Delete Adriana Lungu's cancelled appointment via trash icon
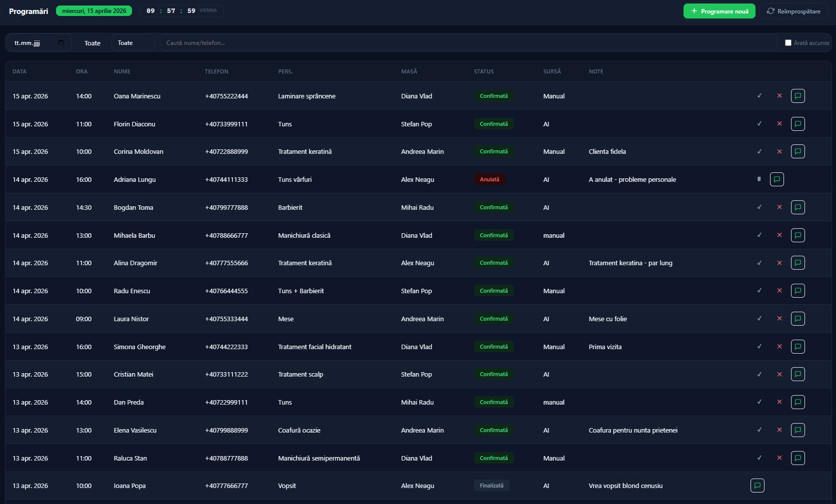Screen dimensions: 836x504 (759, 179)
